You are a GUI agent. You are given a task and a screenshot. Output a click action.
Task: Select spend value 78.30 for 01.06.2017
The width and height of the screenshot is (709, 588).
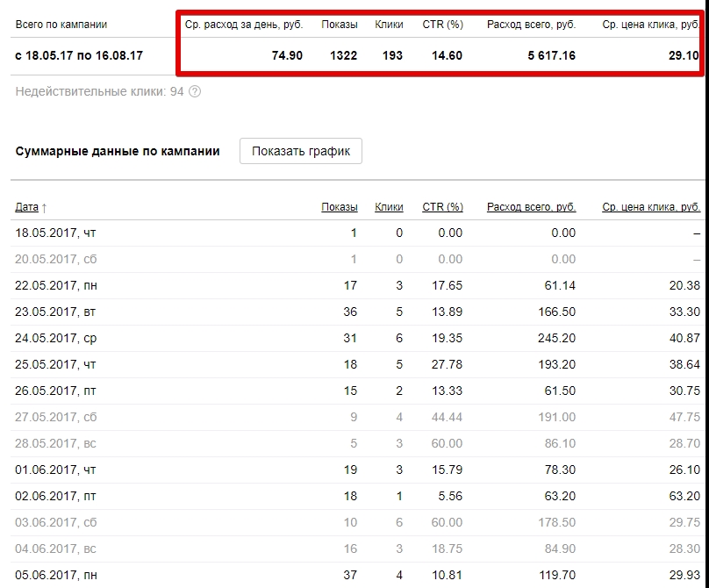point(560,470)
